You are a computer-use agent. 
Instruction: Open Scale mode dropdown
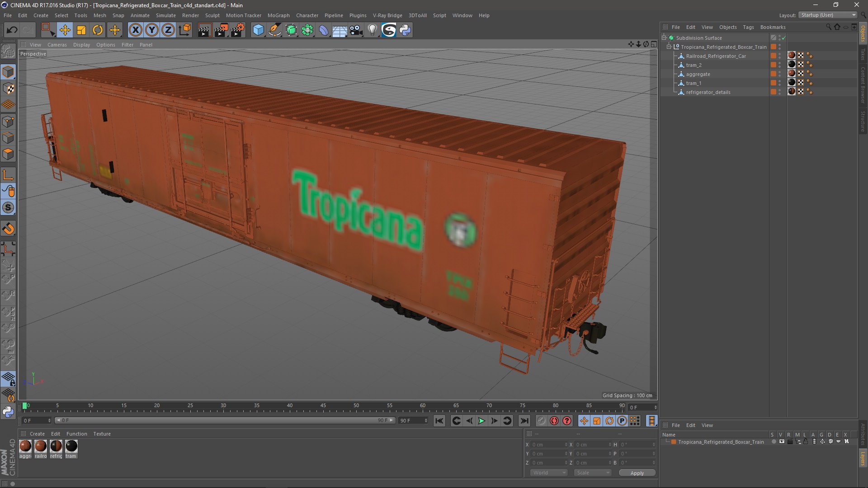click(592, 473)
